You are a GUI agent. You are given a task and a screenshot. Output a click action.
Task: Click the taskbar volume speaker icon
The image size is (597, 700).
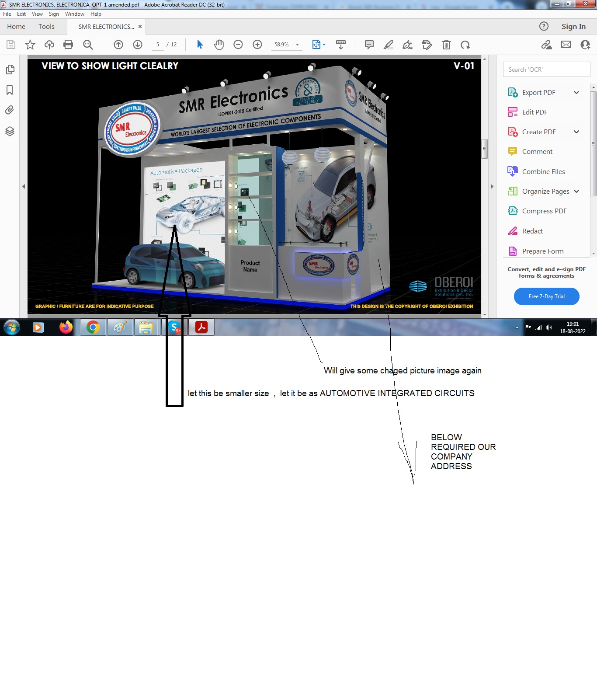coord(549,327)
